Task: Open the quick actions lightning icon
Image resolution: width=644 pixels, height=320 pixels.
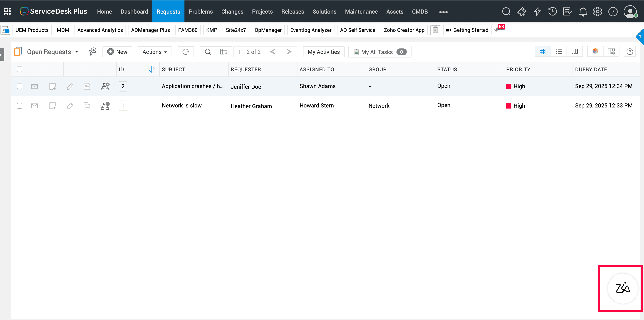Action: click(537, 11)
